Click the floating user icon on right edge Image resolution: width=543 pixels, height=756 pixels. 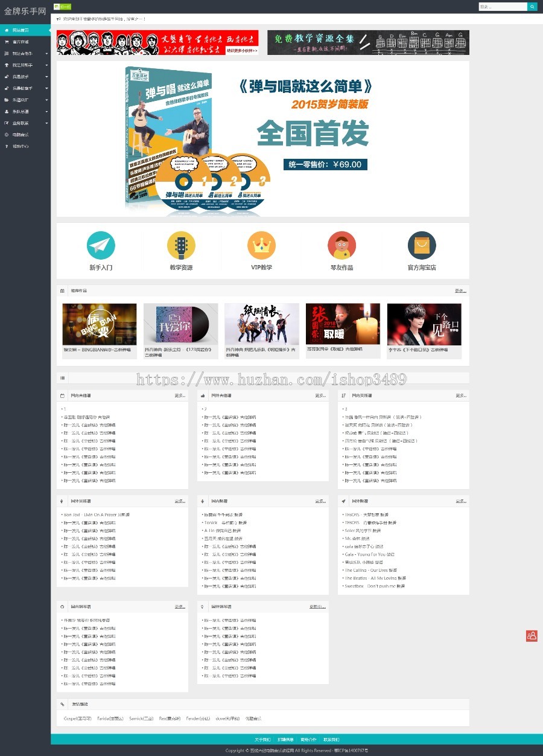click(531, 636)
